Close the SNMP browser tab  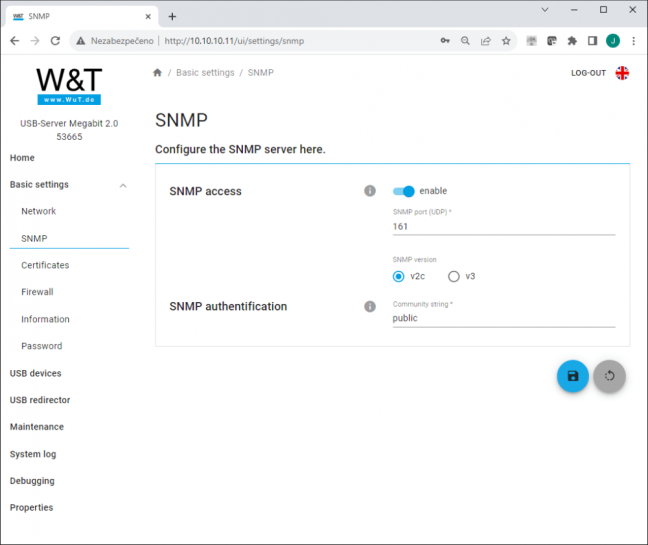148,17
